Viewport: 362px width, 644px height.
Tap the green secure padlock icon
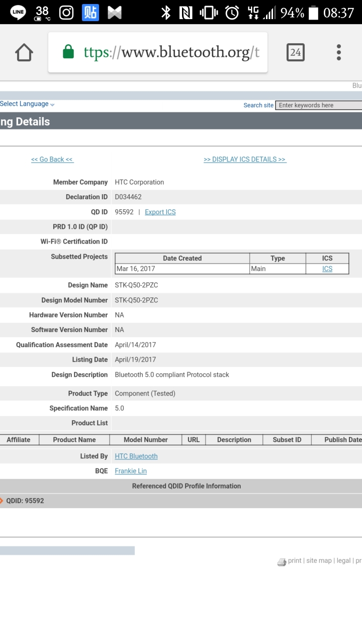coord(68,52)
